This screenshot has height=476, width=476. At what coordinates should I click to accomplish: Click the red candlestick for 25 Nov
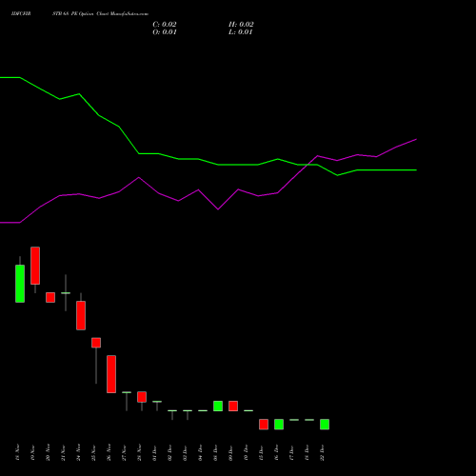(96, 343)
